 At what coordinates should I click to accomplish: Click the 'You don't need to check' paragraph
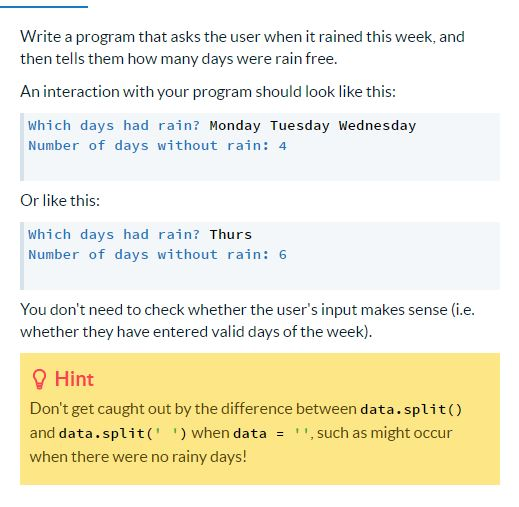tap(247, 321)
